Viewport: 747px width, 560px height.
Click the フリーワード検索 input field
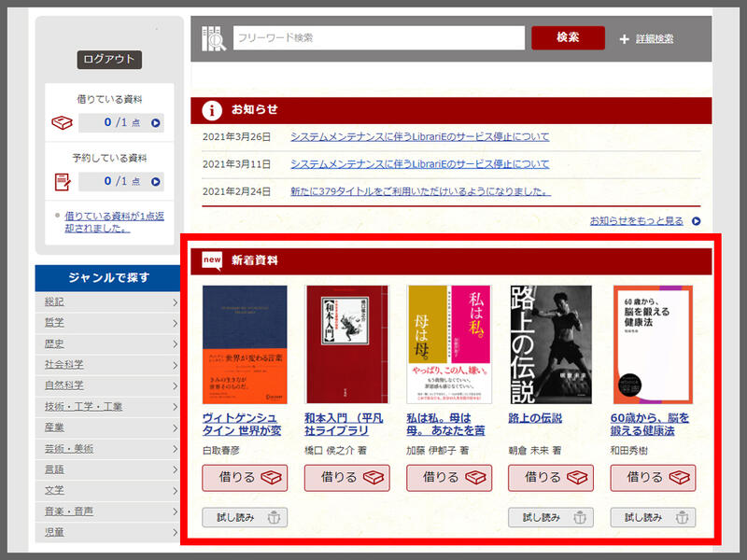(x=378, y=38)
